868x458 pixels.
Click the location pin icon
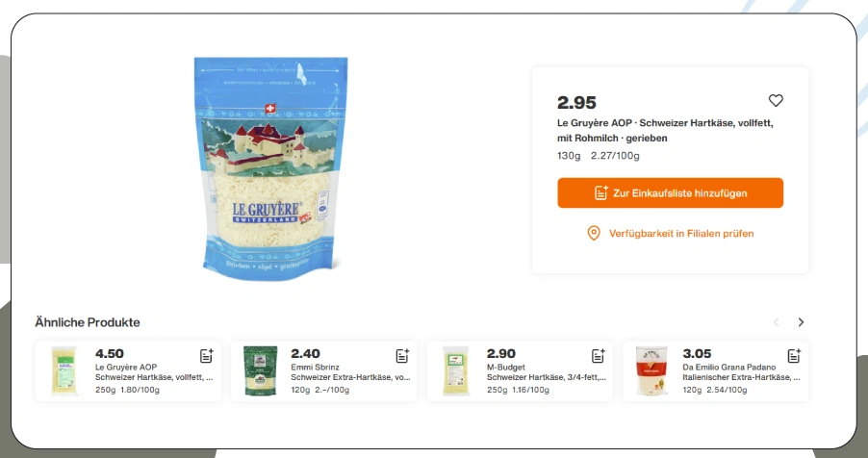(594, 233)
